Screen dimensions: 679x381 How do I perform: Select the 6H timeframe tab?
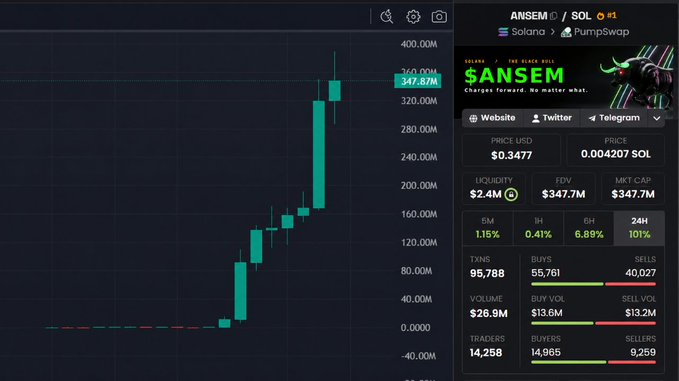coord(588,228)
